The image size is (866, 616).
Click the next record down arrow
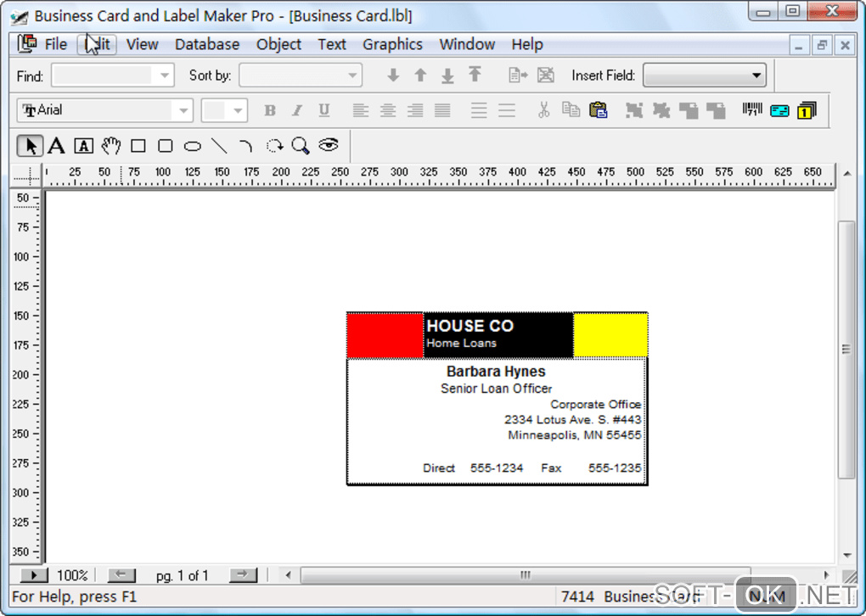(393, 75)
